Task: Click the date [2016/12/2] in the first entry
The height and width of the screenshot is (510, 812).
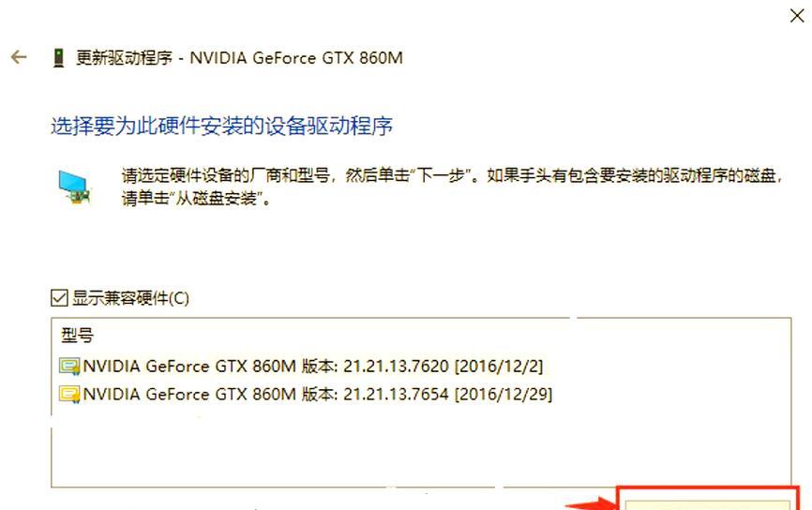Action: (499, 367)
